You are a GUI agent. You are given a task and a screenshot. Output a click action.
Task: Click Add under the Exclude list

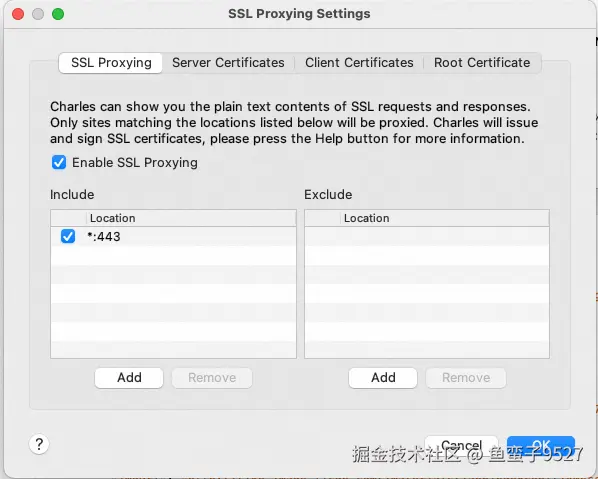tap(383, 378)
